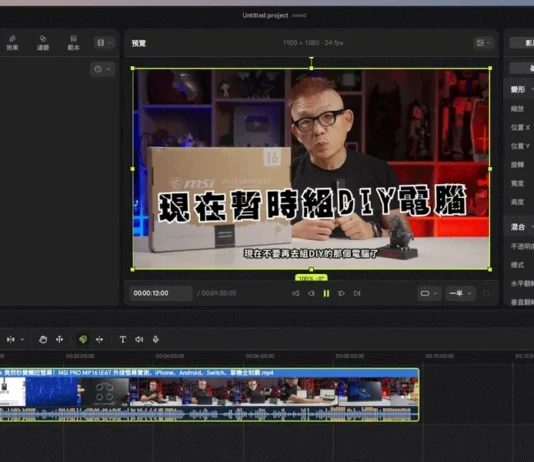Open the 範本 templates tab
This screenshot has height=462, width=534.
click(x=73, y=43)
